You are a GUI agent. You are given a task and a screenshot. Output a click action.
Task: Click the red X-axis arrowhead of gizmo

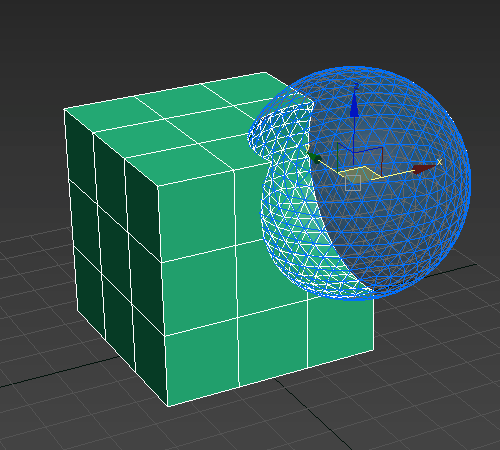424,169
